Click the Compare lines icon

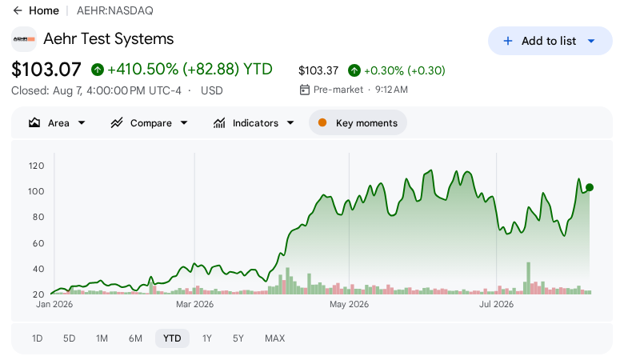[117, 123]
